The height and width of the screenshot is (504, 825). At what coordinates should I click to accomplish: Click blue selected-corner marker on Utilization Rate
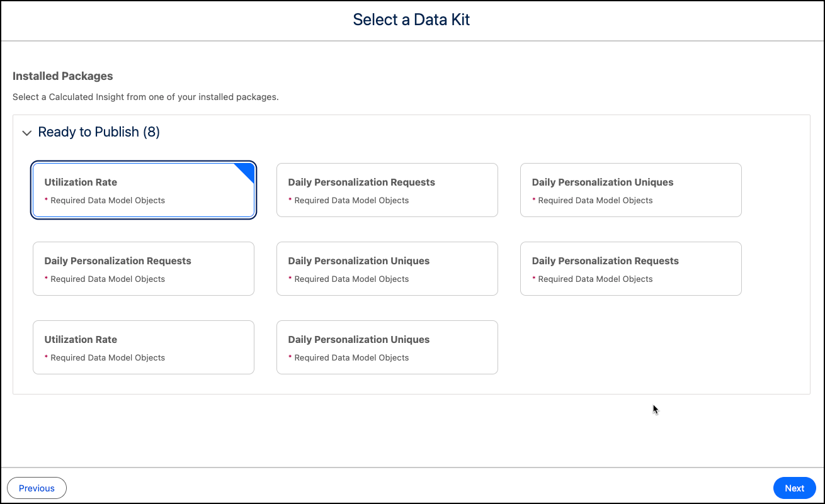click(247, 171)
